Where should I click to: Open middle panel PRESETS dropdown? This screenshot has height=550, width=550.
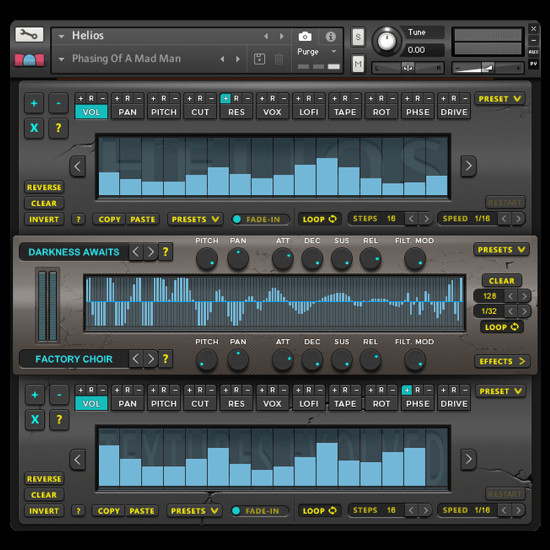501,250
